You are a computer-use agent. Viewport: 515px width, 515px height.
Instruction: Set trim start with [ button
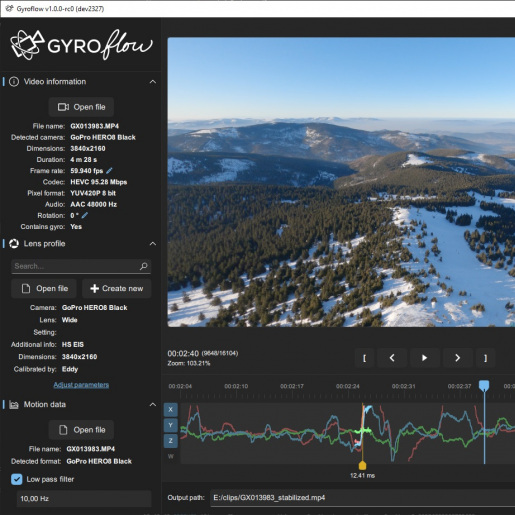[x=364, y=358]
